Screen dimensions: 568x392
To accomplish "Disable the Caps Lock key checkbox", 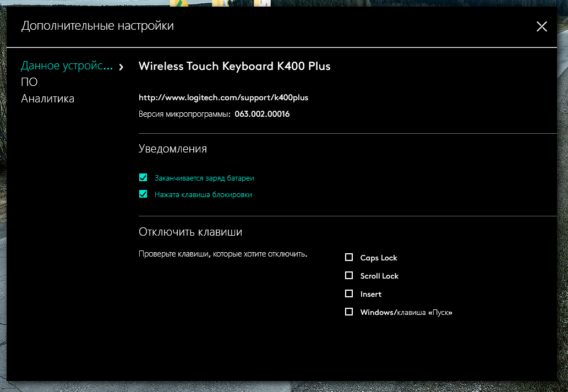I will click(349, 257).
